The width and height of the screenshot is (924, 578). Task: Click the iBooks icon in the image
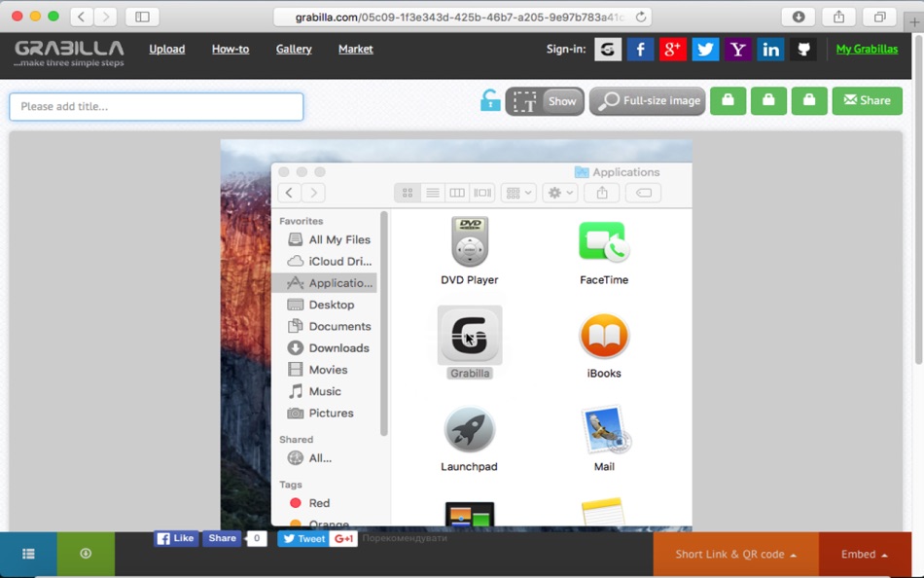[x=604, y=336]
